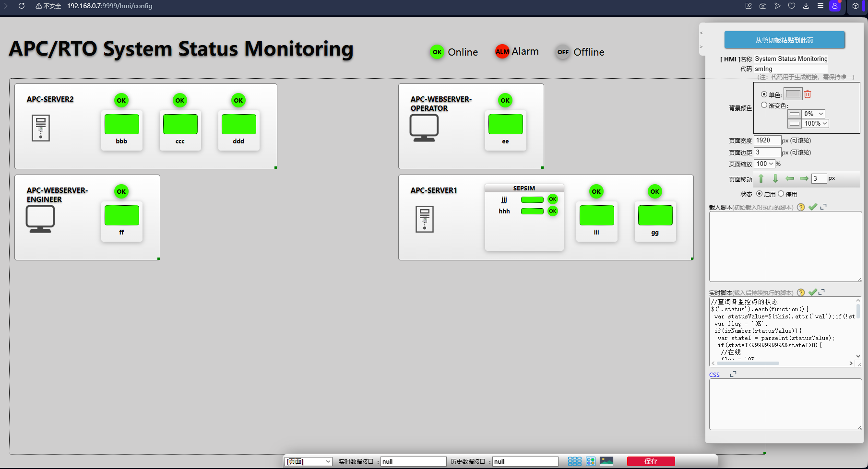Move page up with the up arrow
The width and height of the screenshot is (868, 469).
(761, 179)
